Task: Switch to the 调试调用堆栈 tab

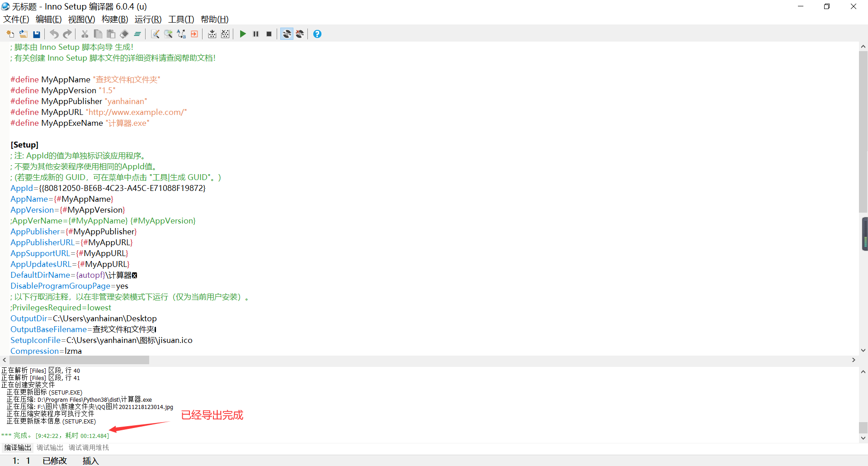Action: 89,447
